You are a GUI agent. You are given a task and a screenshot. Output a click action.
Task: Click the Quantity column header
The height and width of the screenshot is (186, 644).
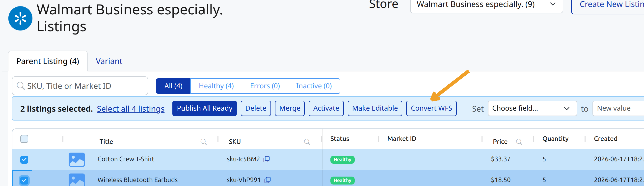[555, 139]
